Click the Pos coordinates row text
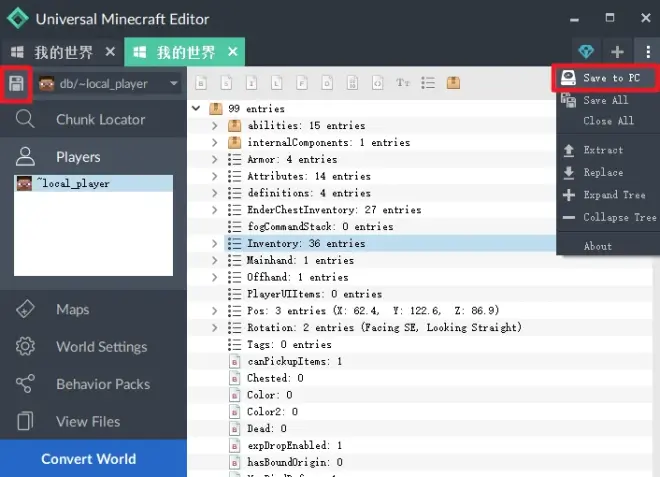This screenshot has width=660, height=477. (x=373, y=311)
